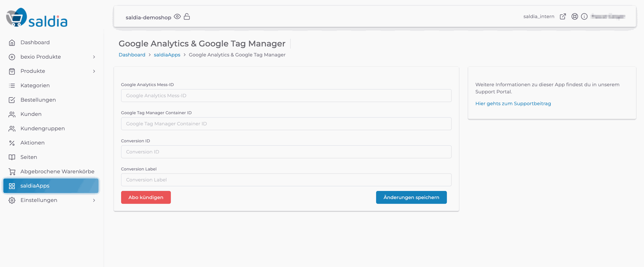
Task: Click the Abgebrochene Warenkörbe cart icon
Action: 12,172
